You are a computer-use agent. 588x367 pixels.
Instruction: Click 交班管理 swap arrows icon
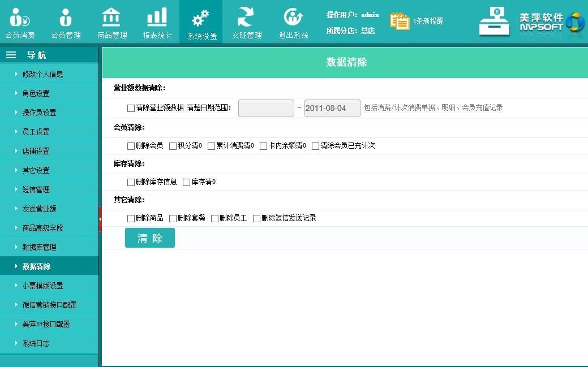tap(246, 18)
